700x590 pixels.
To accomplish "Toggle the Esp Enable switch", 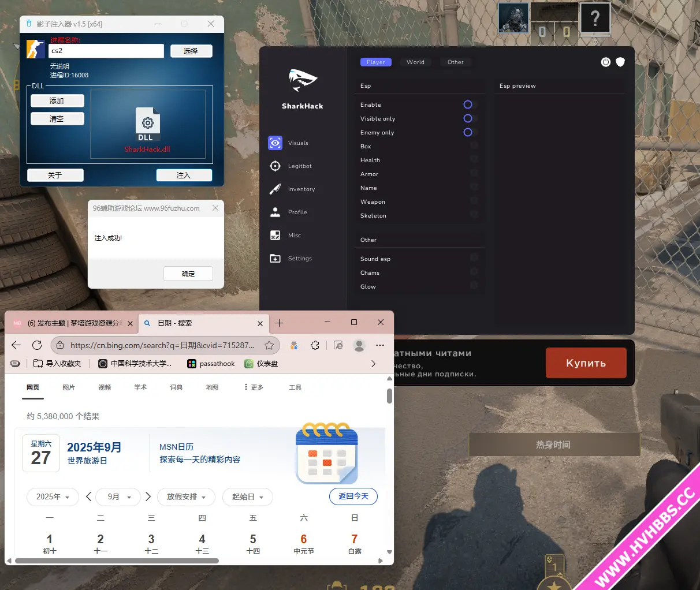I will [x=468, y=104].
